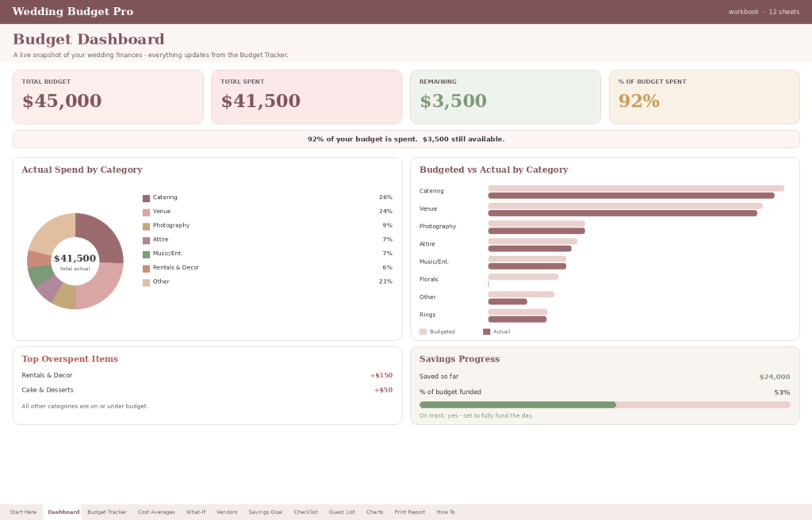Open the Start Here sheet tab

pos(23,512)
